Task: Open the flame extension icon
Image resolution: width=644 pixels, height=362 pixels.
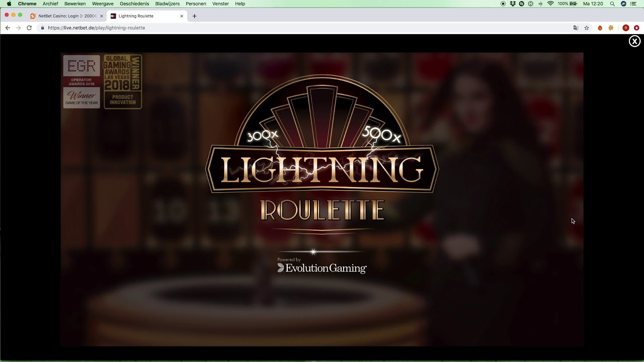Action: pos(600,28)
